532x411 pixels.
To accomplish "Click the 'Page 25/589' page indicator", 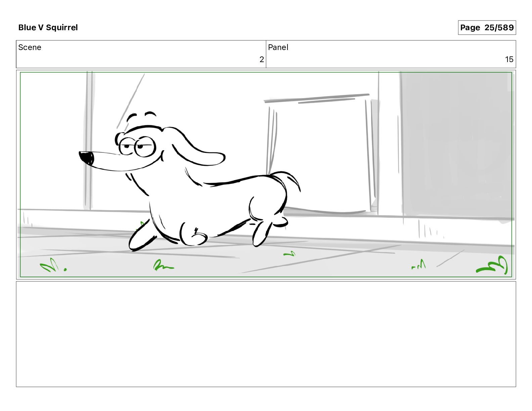I will [487, 28].
